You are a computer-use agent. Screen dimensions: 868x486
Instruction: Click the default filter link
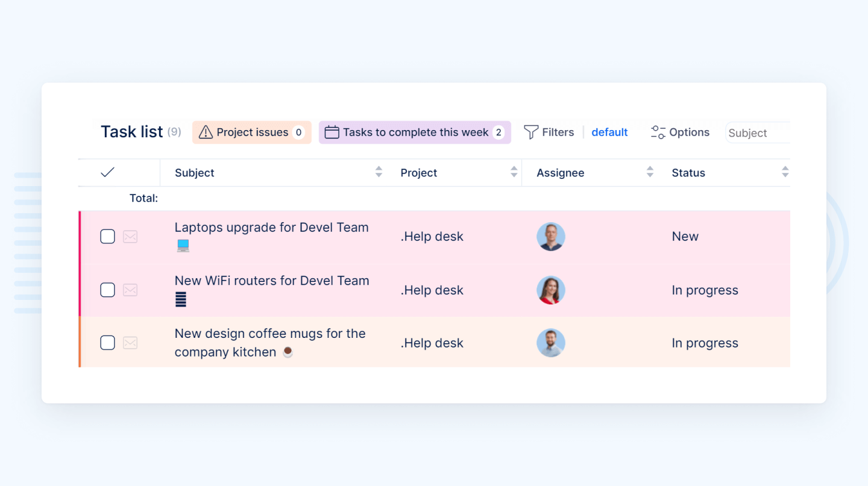tap(609, 132)
